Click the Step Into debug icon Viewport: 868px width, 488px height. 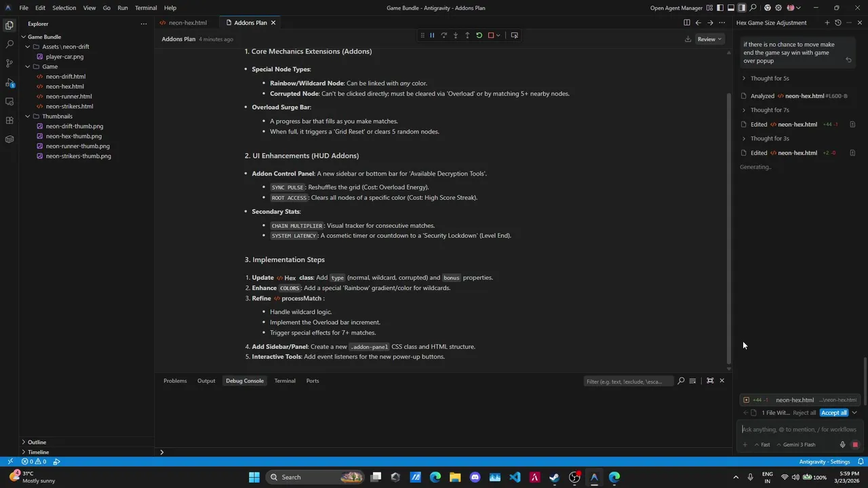click(456, 35)
